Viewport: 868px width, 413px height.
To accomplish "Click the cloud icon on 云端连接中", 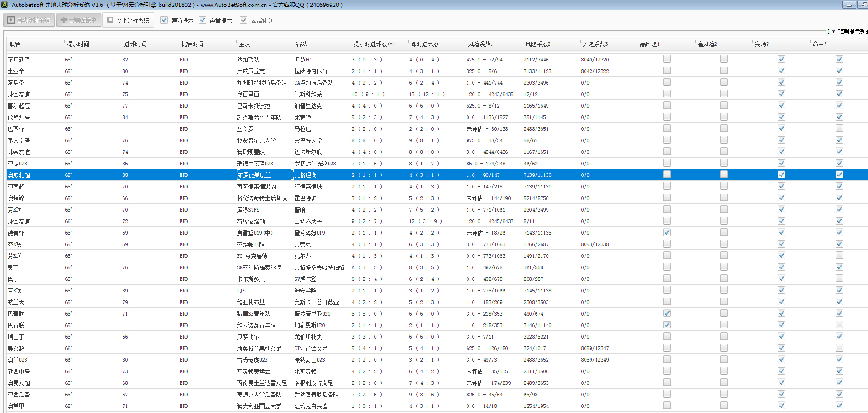I will click(x=64, y=20).
